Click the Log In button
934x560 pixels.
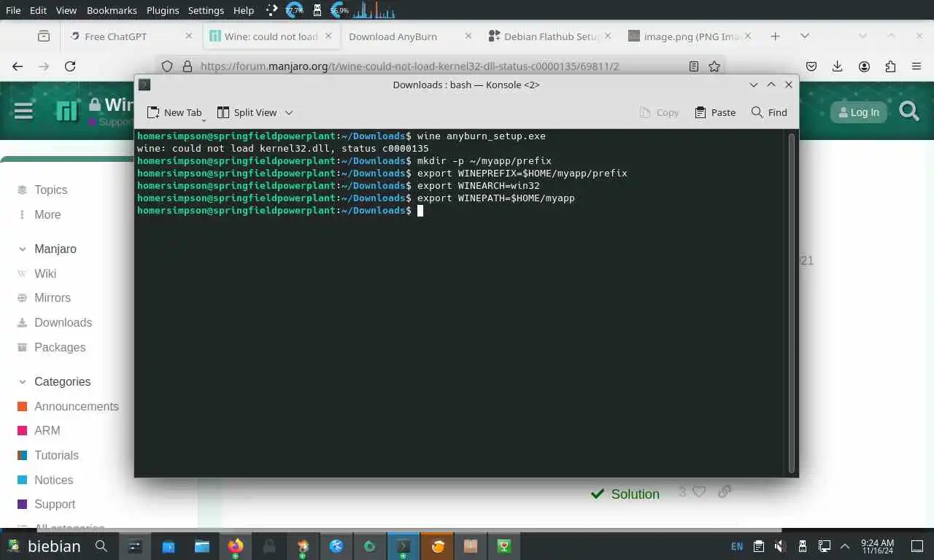(x=859, y=112)
